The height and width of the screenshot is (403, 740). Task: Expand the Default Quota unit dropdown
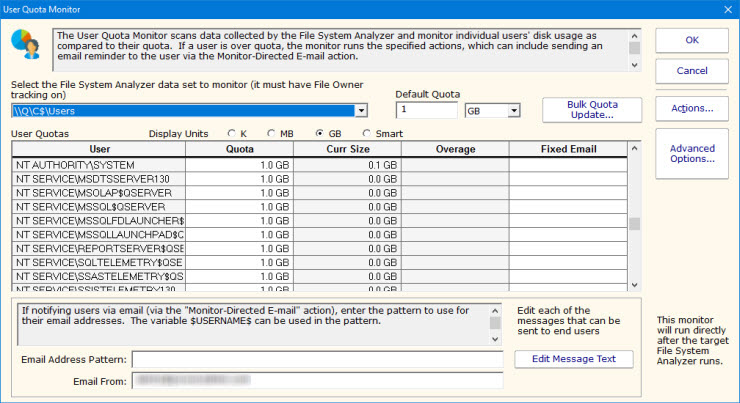(x=513, y=110)
